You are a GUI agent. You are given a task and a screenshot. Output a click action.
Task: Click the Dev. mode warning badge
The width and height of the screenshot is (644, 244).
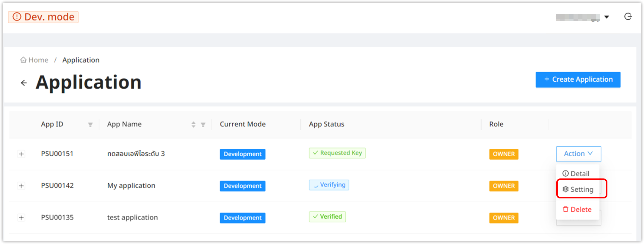[x=43, y=17]
